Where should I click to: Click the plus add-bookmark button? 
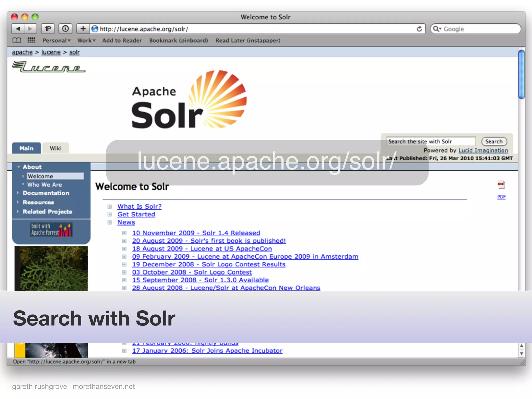(x=83, y=29)
